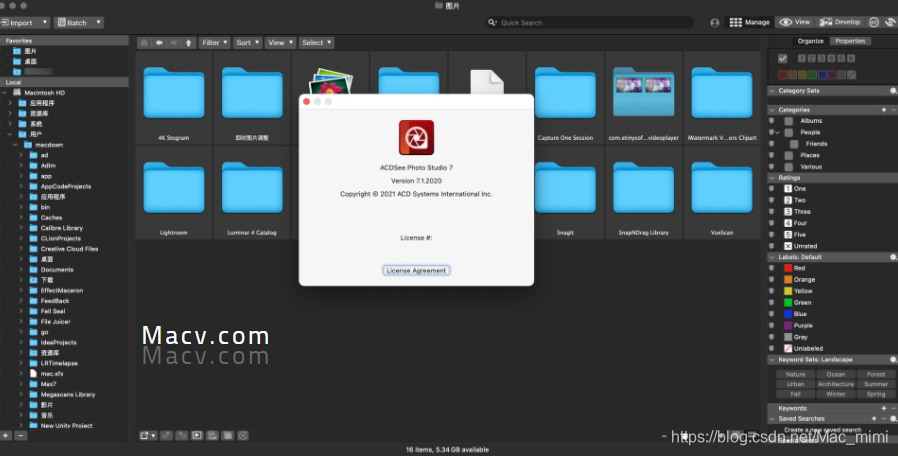Open Keyword Sets Landscape gear settings
Viewport: 898px width, 456px height.
892,360
